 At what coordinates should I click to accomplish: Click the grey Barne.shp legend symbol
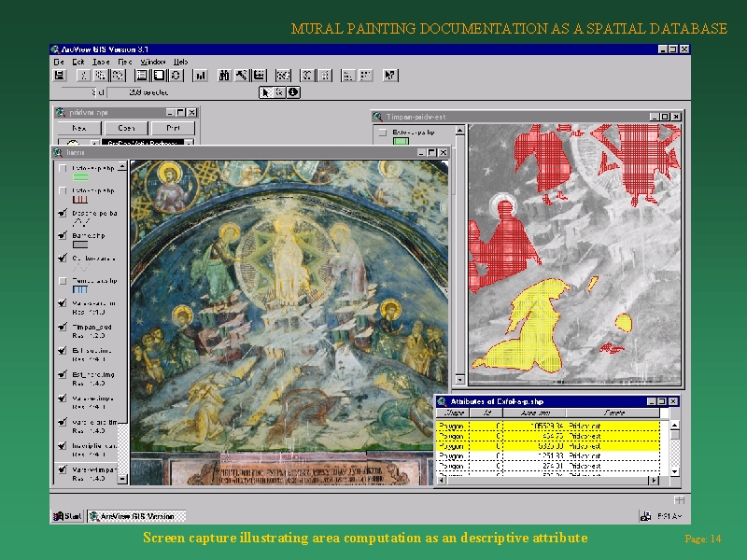tap(80, 245)
